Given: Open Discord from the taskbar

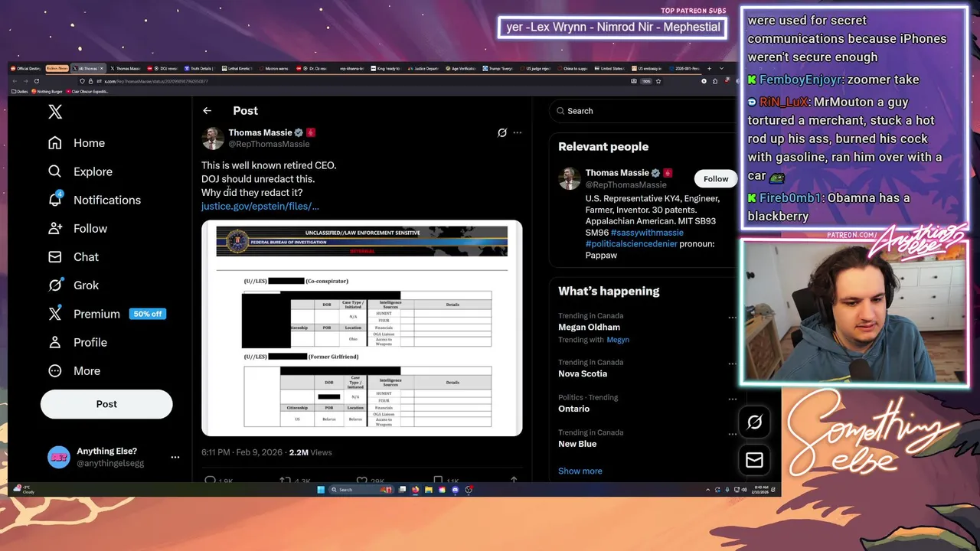Looking at the screenshot, I should [x=456, y=490].
